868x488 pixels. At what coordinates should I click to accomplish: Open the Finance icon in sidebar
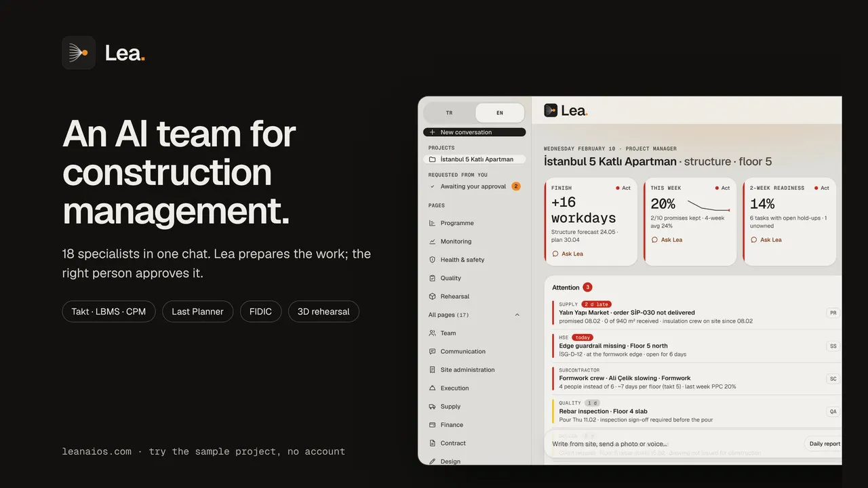point(433,424)
